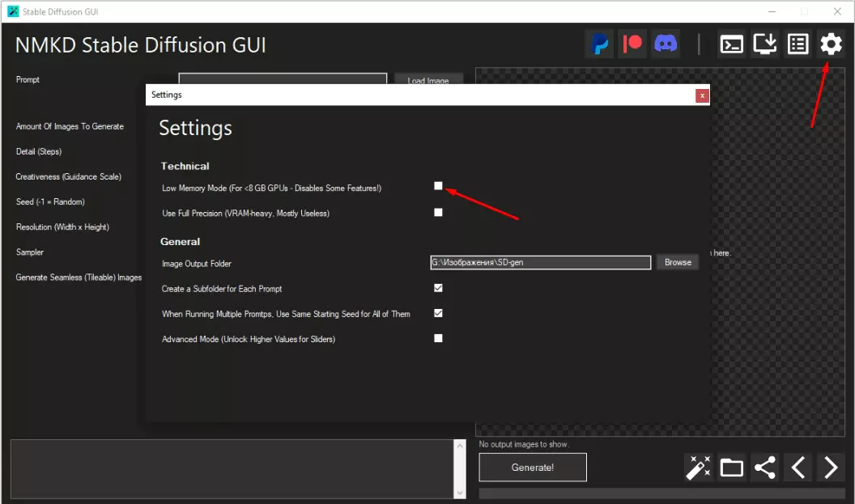Click the share image icon
Image resolution: width=855 pixels, height=504 pixels.
click(764, 468)
